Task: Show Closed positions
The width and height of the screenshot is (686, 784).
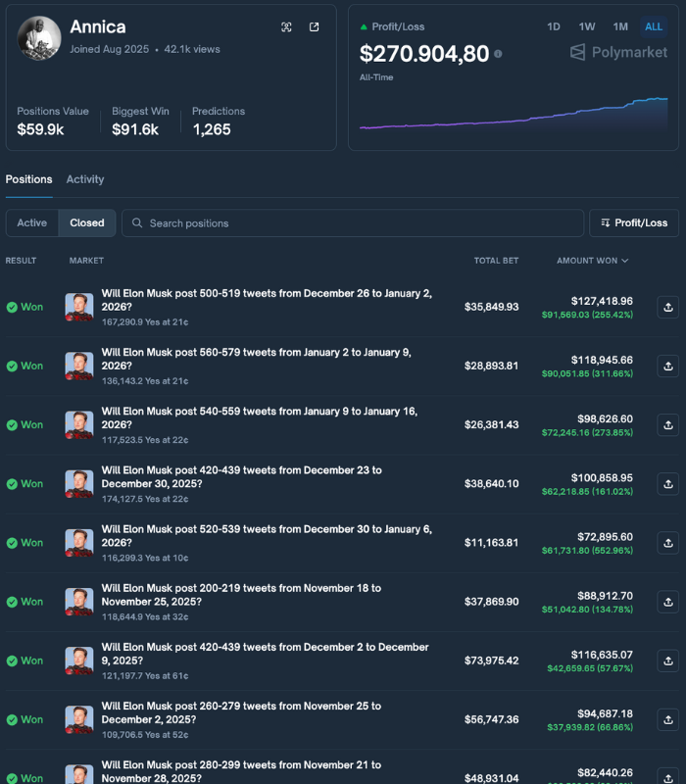Action: (x=87, y=223)
